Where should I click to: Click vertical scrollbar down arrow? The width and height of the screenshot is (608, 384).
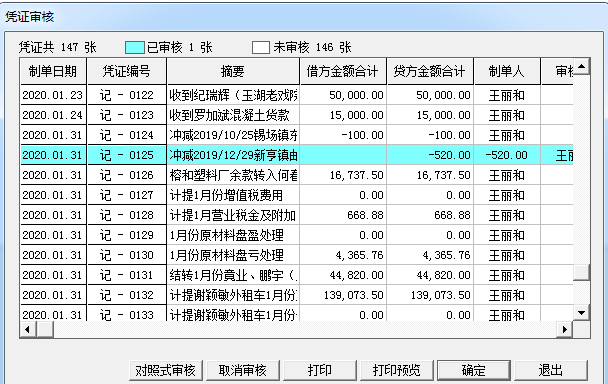click(x=581, y=313)
